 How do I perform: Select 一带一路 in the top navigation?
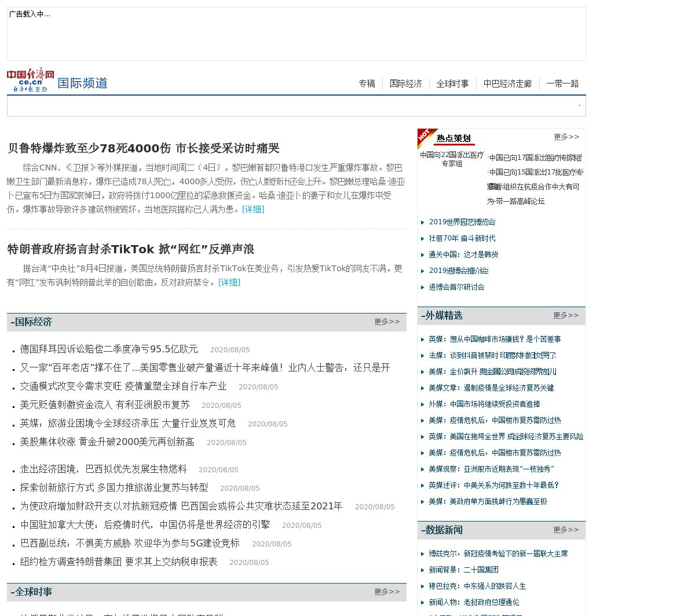point(562,83)
